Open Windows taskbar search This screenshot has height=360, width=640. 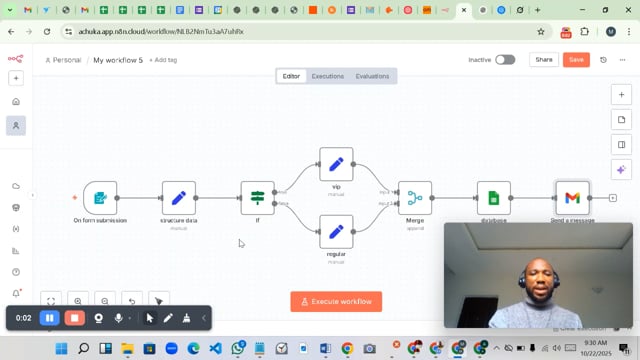pos(84,348)
